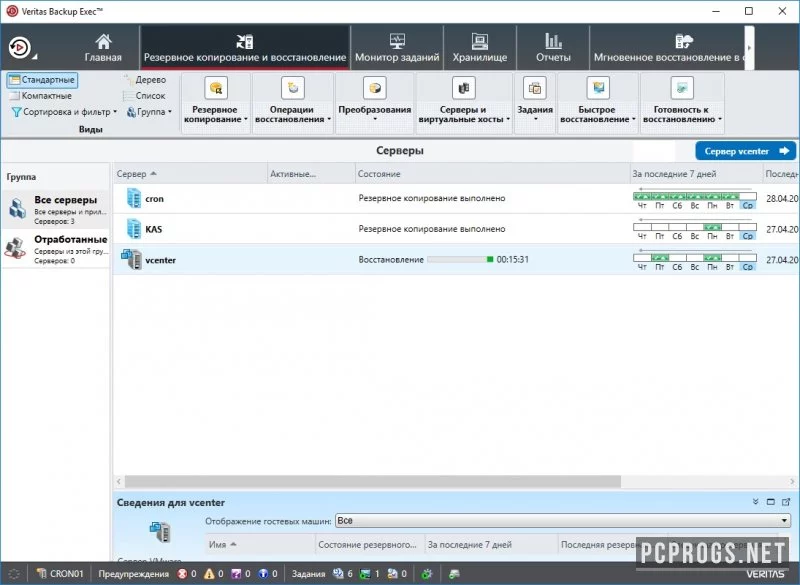Switch to Стандартные view

[x=42, y=80]
